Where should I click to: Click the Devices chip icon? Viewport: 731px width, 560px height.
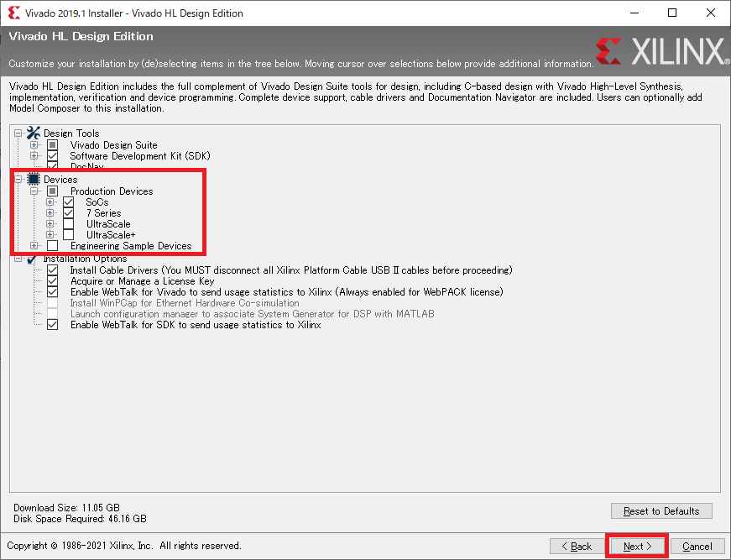point(34,180)
